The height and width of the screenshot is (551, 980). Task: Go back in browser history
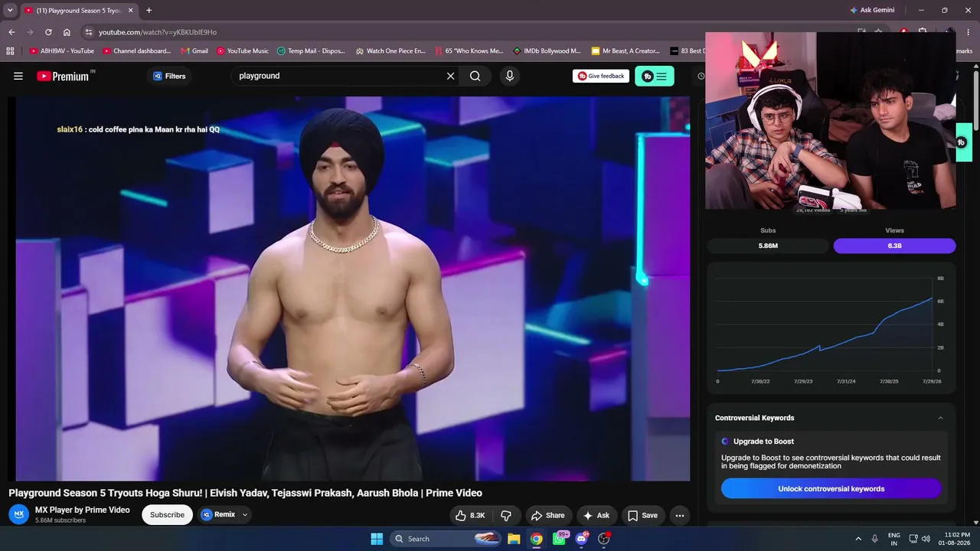[x=11, y=32]
